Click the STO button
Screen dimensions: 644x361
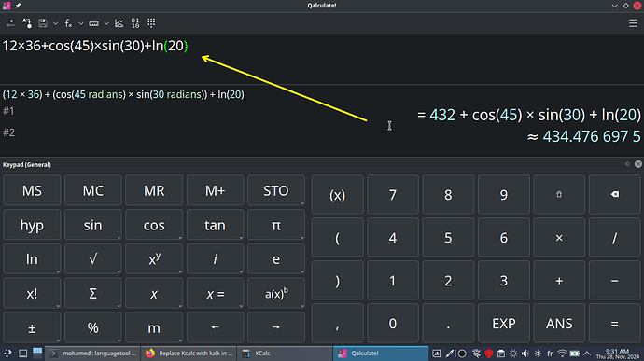pyautogui.click(x=276, y=190)
